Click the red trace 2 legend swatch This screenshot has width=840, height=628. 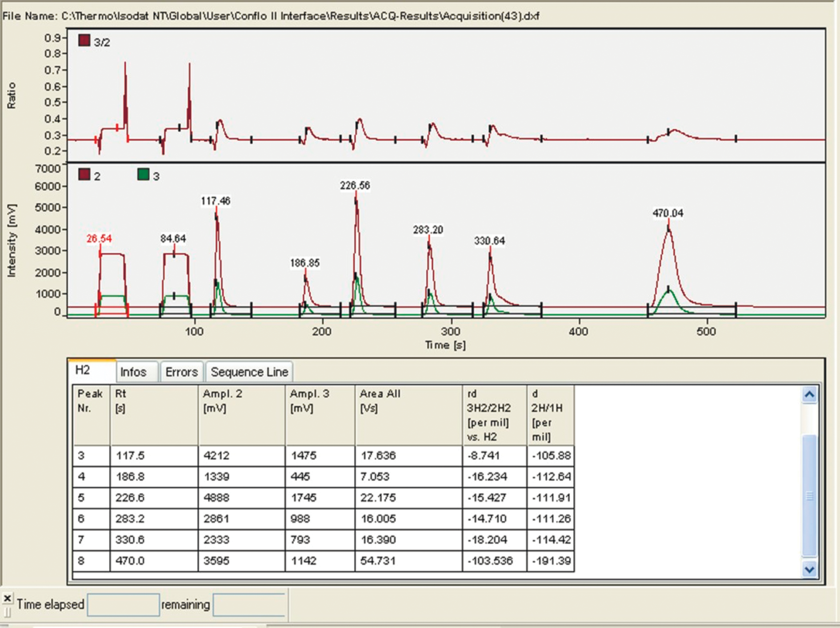[x=84, y=175]
